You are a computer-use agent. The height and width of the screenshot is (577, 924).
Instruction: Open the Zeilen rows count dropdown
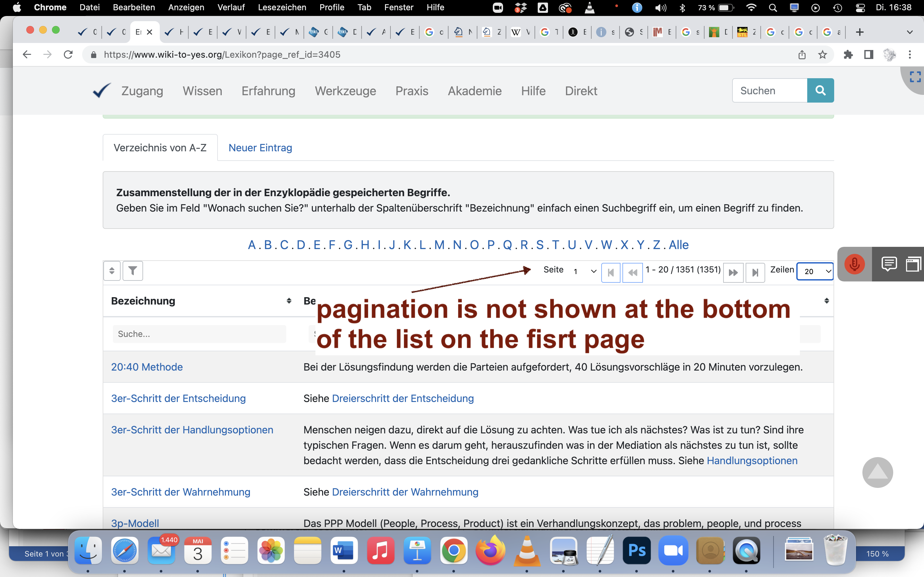click(815, 271)
